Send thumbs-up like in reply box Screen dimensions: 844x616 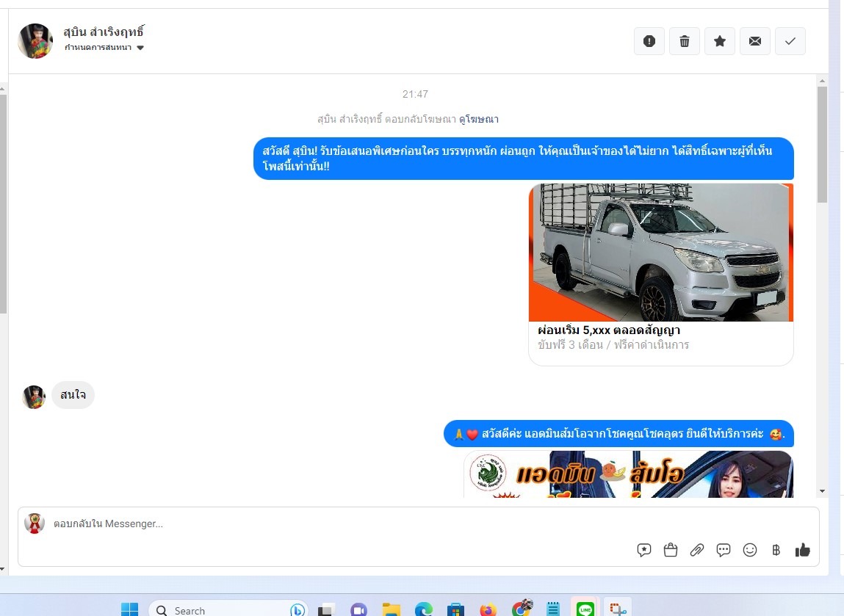coord(803,550)
